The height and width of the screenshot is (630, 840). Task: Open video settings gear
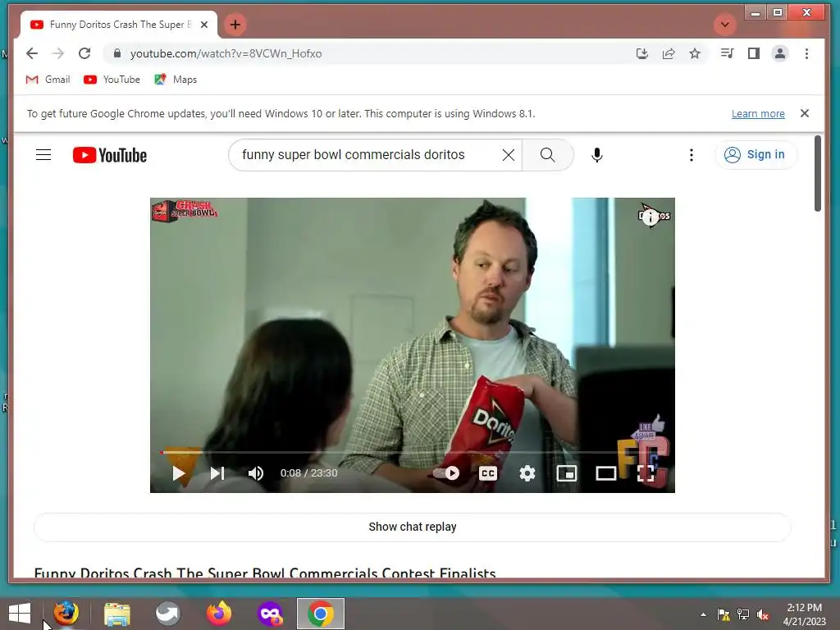[527, 473]
